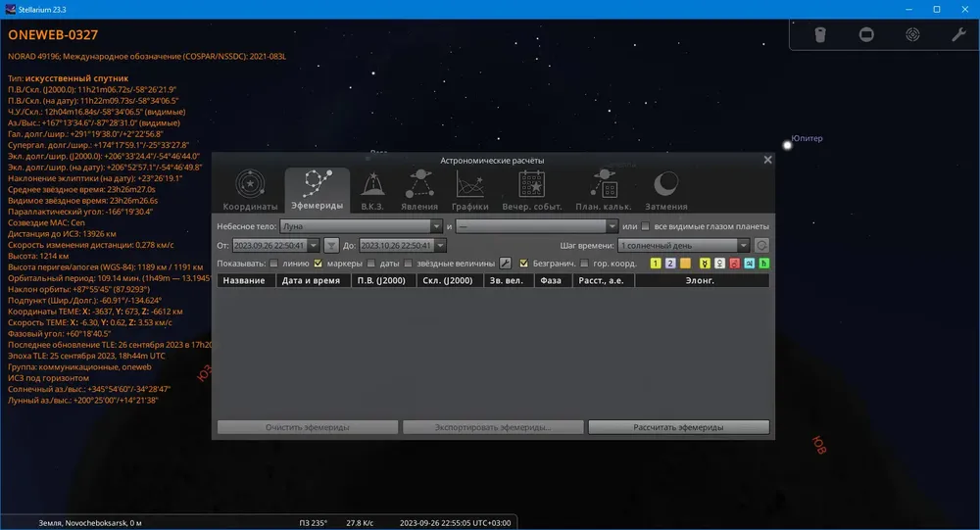980x530 pixels.
Task: Switch to the Координаты tab
Action: [x=250, y=190]
